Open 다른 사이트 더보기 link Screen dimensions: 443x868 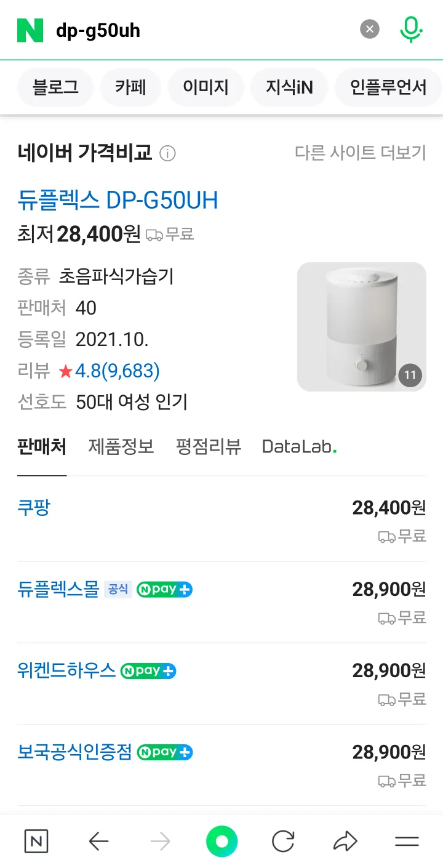coord(360,153)
